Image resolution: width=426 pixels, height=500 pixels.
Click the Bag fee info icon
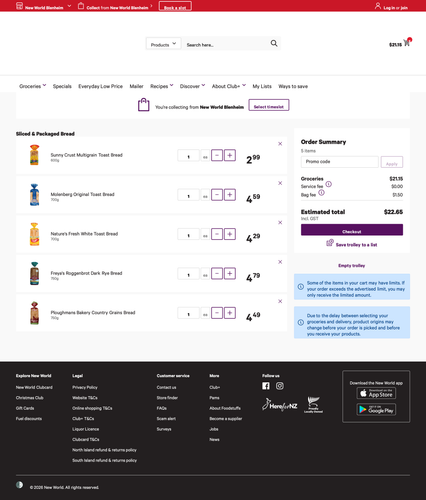(321, 193)
